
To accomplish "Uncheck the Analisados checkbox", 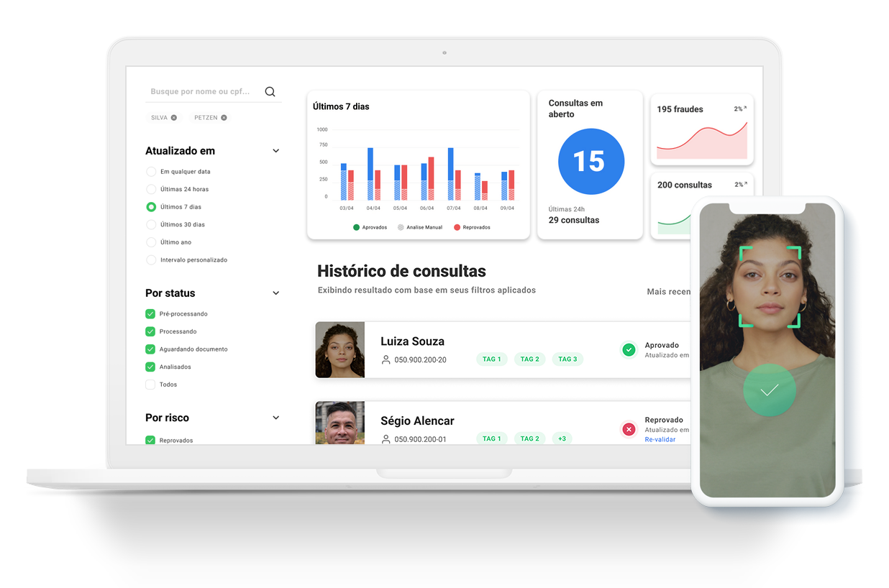I will 150,367.
